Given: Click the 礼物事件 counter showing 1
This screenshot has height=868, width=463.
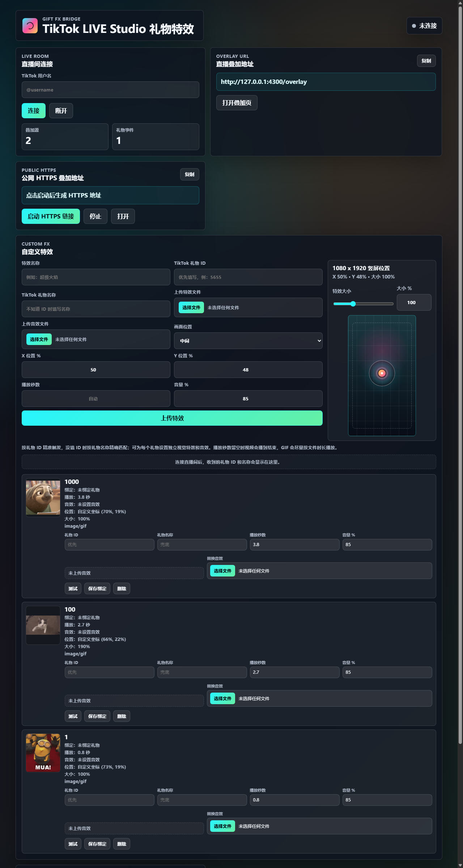Looking at the screenshot, I should [x=156, y=137].
